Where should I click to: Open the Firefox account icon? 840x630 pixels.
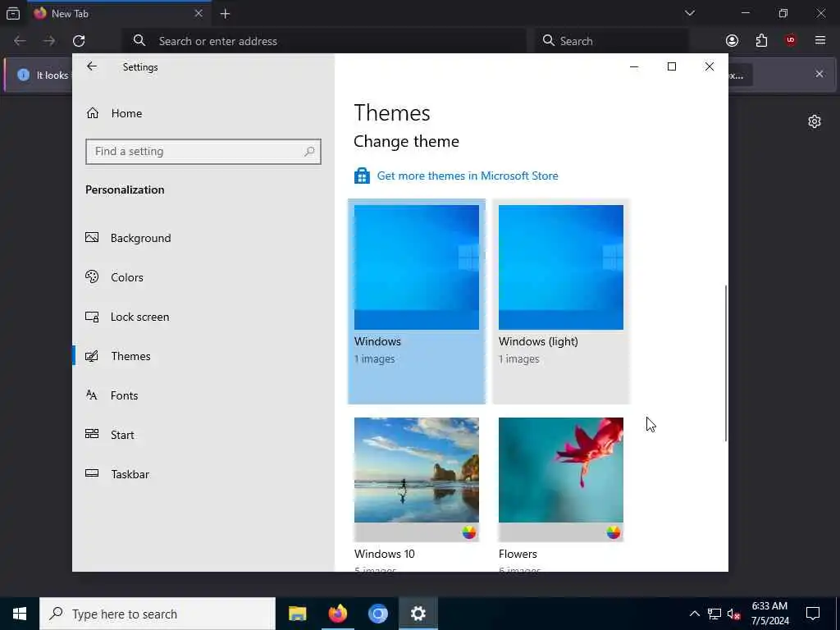tap(732, 41)
